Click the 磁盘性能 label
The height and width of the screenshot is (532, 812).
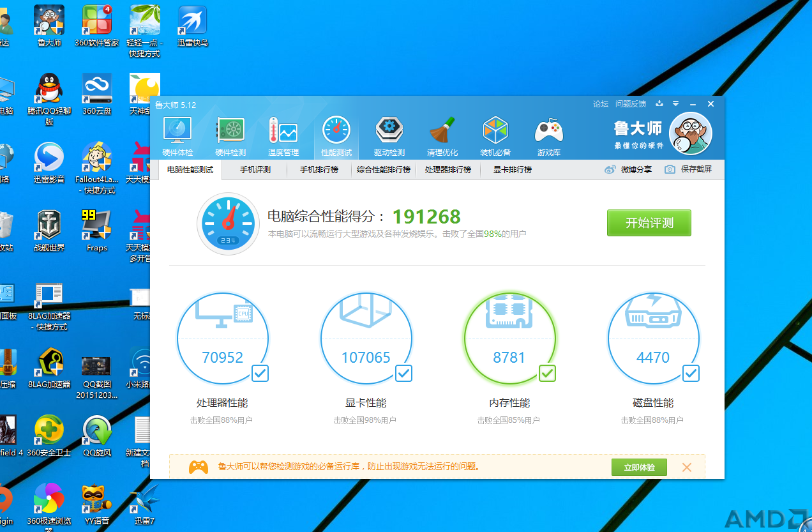tap(653, 403)
